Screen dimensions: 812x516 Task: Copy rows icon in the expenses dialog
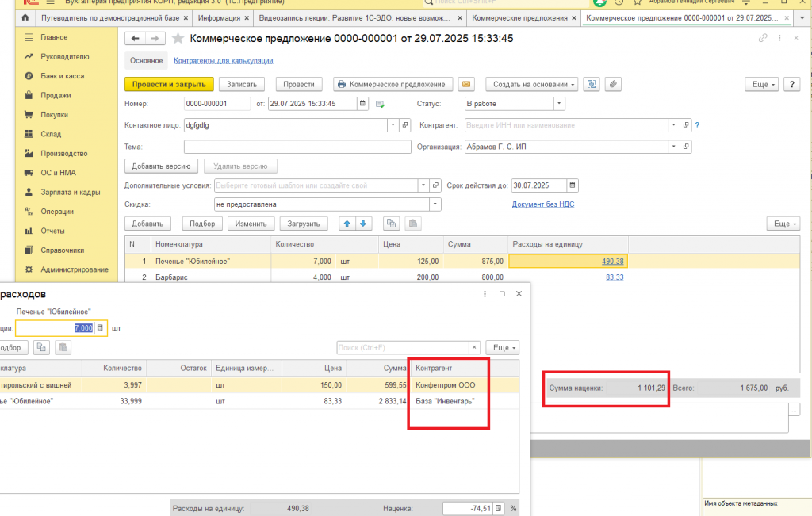pyautogui.click(x=41, y=348)
